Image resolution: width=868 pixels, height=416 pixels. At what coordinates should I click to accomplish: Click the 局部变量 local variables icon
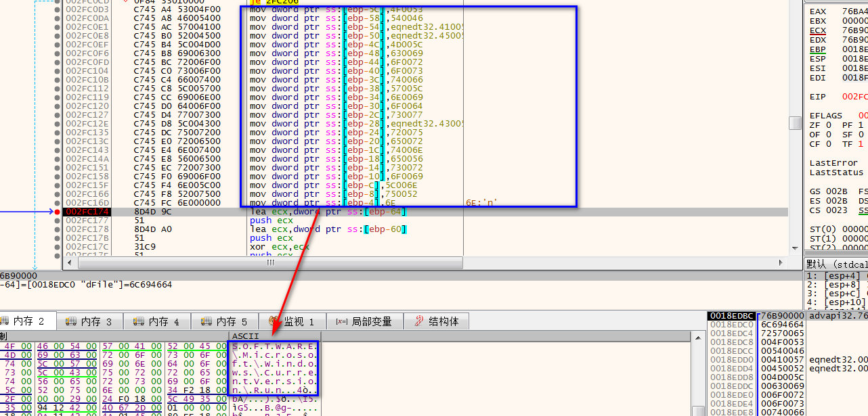tap(341, 321)
